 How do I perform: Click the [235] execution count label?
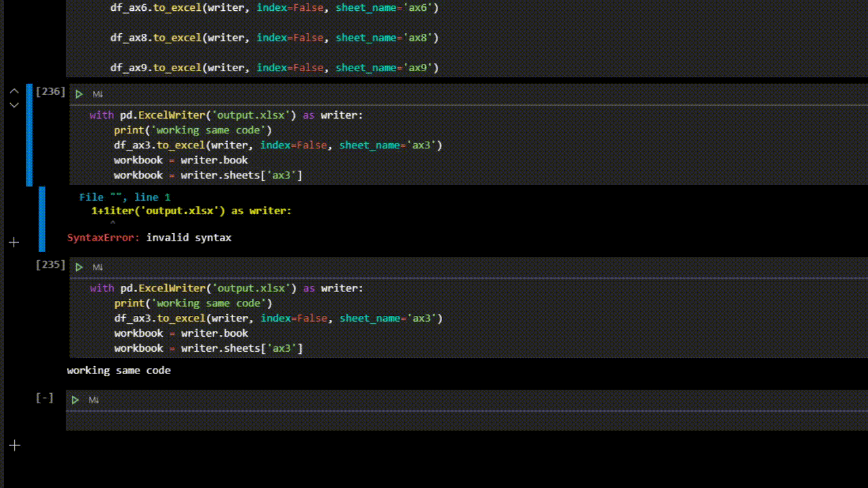[x=50, y=264]
